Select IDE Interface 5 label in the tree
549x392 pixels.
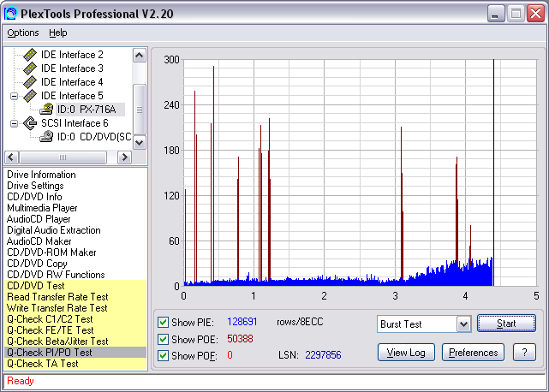[72, 96]
